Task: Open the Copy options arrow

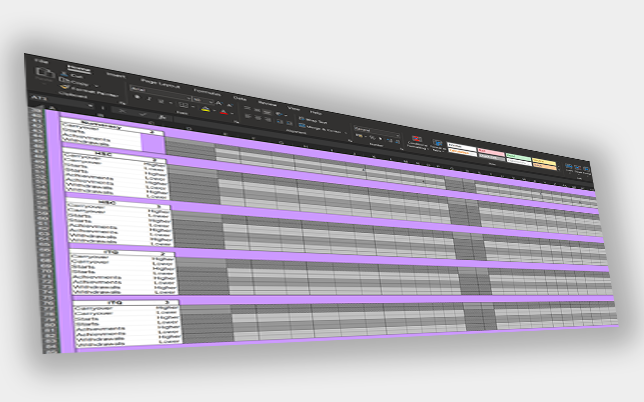Action: pos(96,86)
